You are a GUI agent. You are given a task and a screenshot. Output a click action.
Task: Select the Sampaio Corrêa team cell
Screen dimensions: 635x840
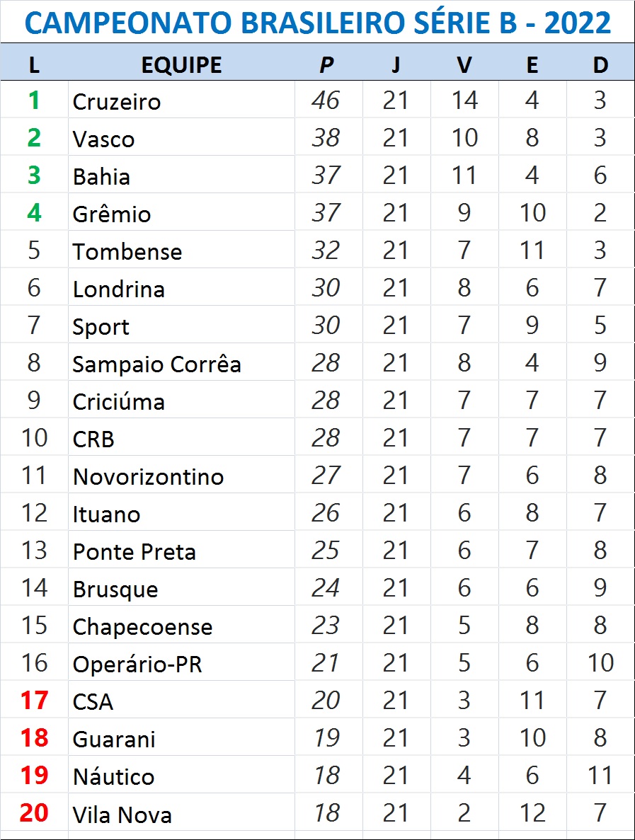(182, 362)
